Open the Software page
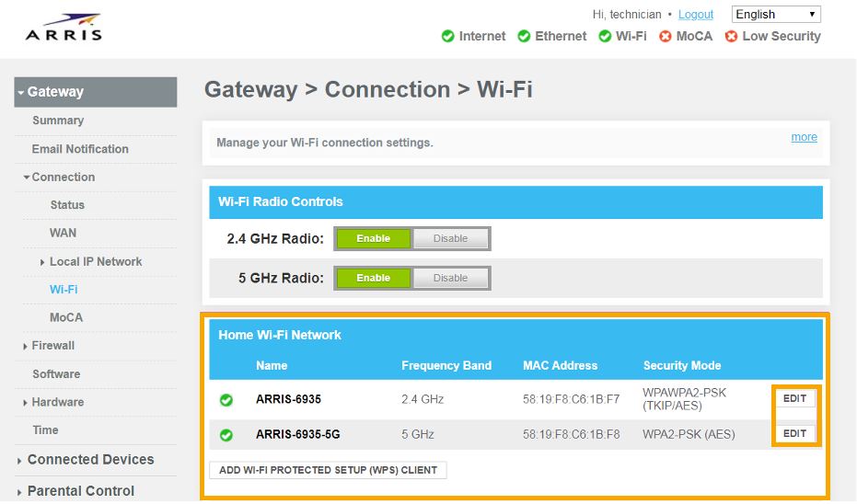857x504 pixels. (56, 374)
